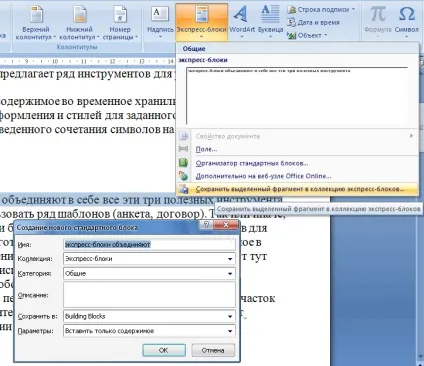
Task: Click the Общие category heading in gallery
Action: coord(194,49)
